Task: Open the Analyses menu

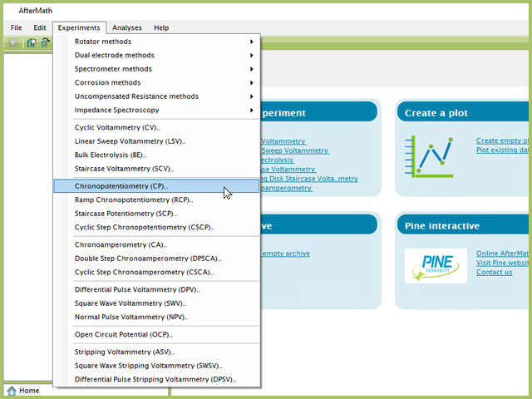Action: 127,27
